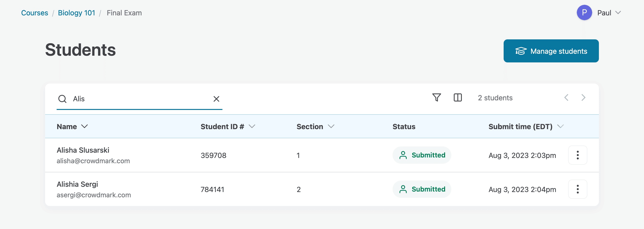Navigate to Courses breadcrumb
Image resolution: width=644 pixels, height=229 pixels.
pyautogui.click(x=35, y=12)
